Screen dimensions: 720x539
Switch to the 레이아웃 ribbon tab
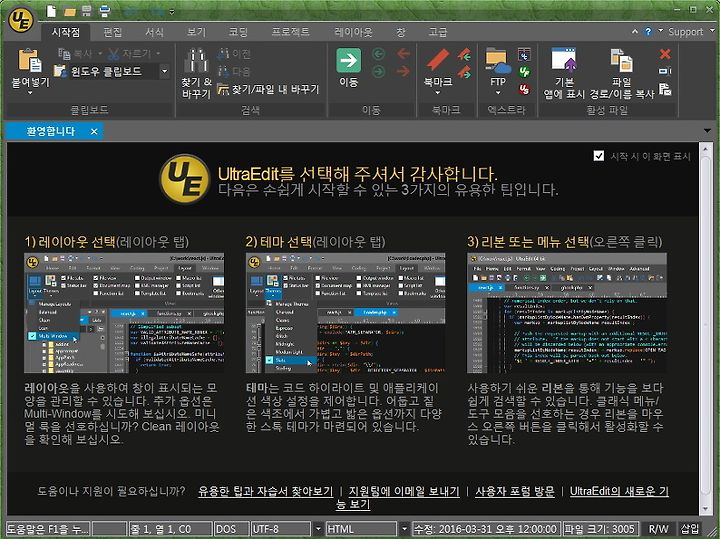pos(353,32)
